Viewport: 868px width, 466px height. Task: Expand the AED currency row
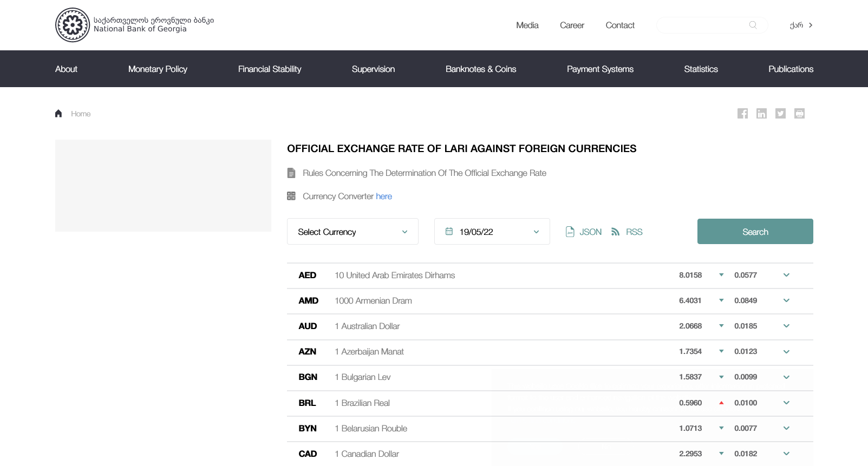coord(786,275)
